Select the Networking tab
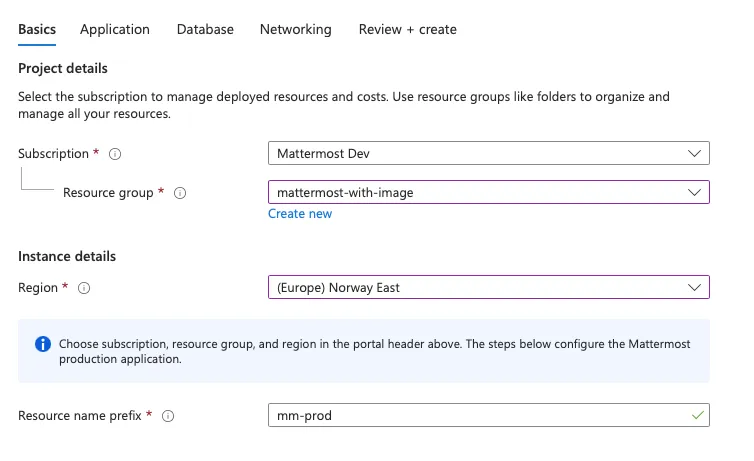 [296, 29]
